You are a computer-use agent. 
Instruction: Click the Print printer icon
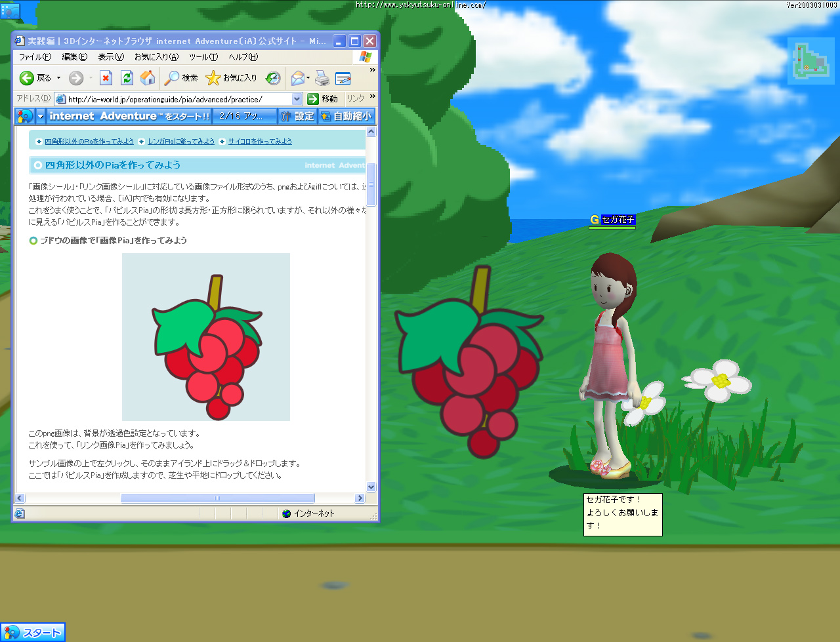point(322,78)
